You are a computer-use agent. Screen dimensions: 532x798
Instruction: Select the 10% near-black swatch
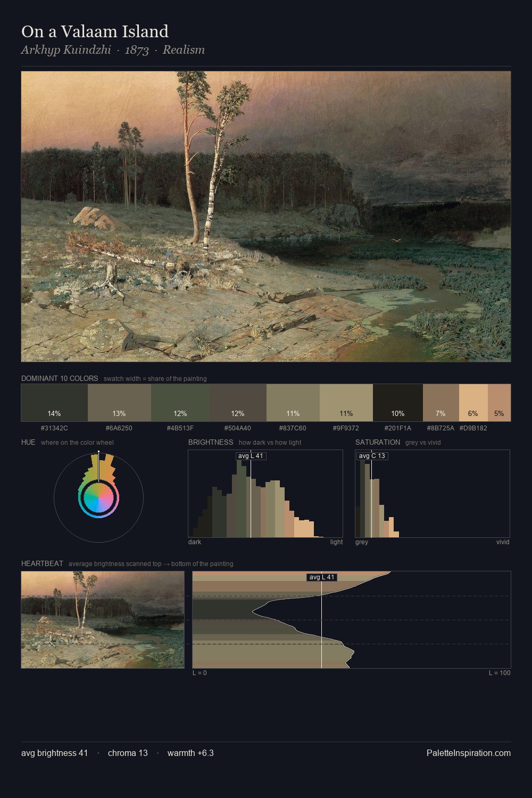pyautogui.click(x=398, y=403)
